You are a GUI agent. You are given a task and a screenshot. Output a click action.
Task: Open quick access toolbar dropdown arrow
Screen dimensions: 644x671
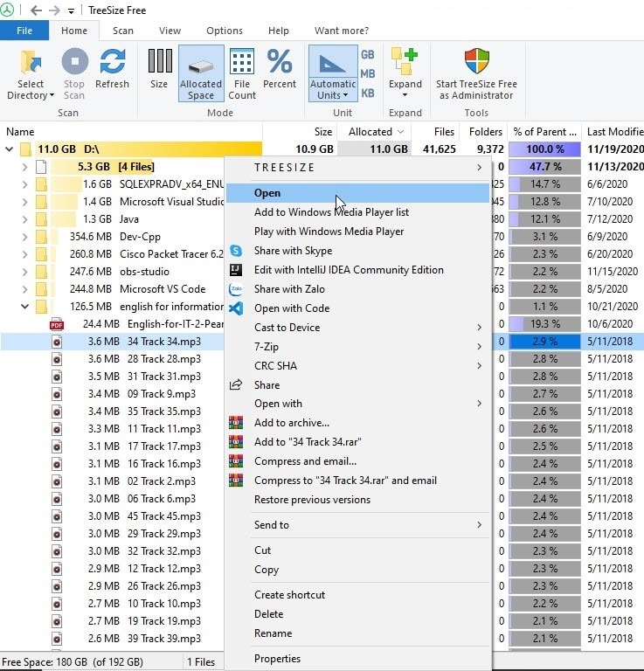point(71,11)
